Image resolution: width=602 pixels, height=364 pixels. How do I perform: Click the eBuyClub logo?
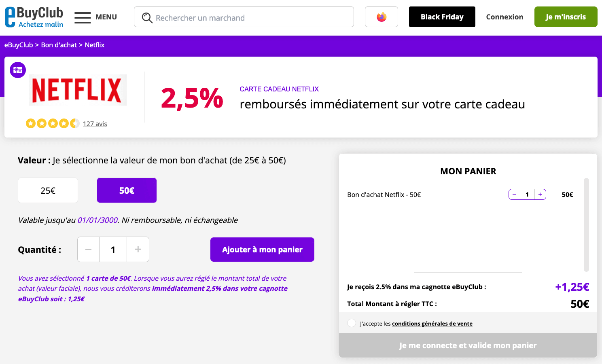[34, 17]
